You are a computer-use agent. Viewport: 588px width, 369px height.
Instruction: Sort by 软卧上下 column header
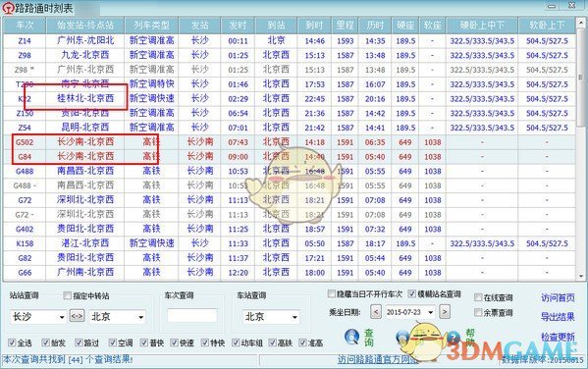click(547, 26)
